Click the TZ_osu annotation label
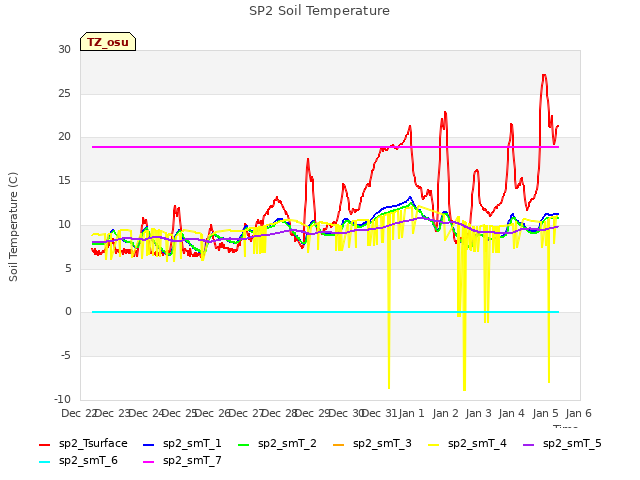The image size is (640, 480). point(108,42)
